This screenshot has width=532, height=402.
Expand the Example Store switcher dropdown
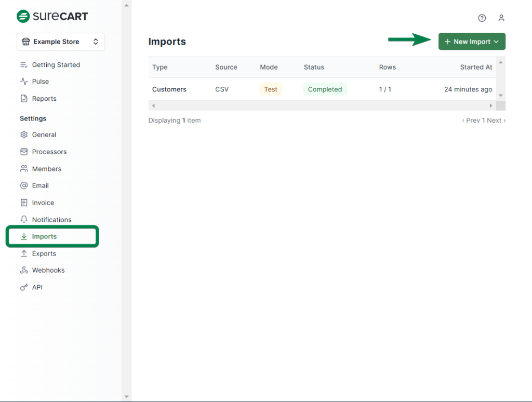(x=61, y=42)
